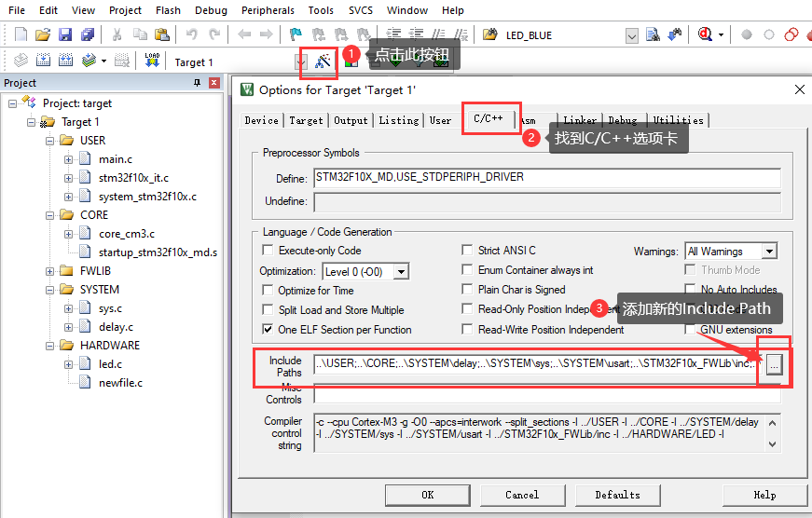Navigate backwards with the left arrow icon
Image resolution: width=812 pixels, height=518 pixels.
244,34
